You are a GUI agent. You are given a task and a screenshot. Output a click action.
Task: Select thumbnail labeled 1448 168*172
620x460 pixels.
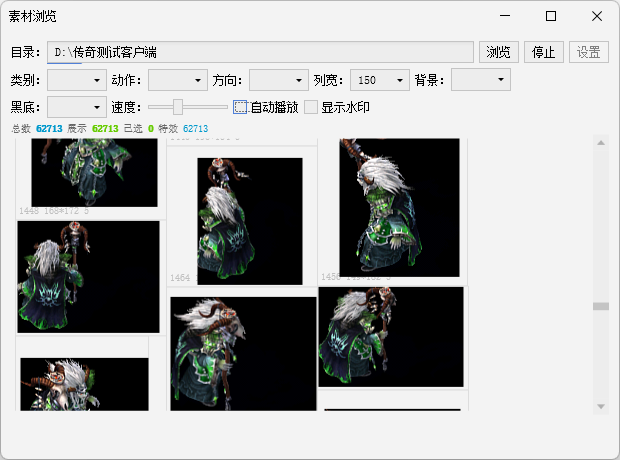coord(94,172)
